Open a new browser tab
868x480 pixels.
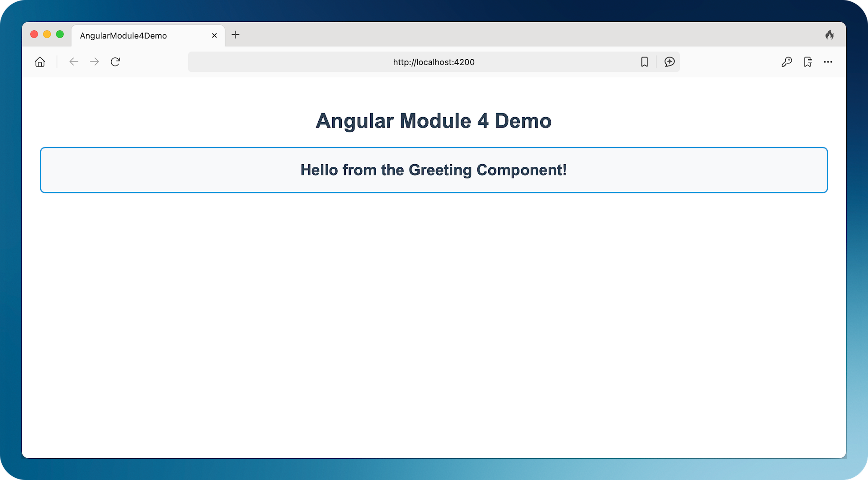click(235, 35)
